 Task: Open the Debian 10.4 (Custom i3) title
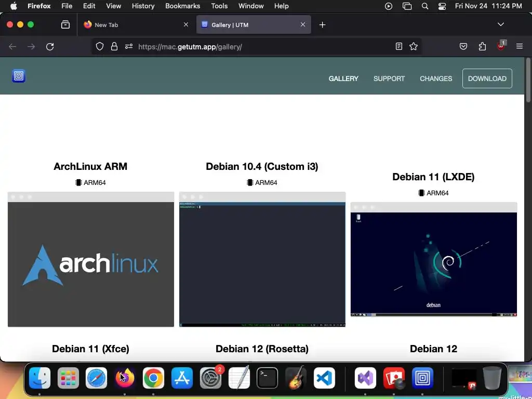(x=262, y=166)
